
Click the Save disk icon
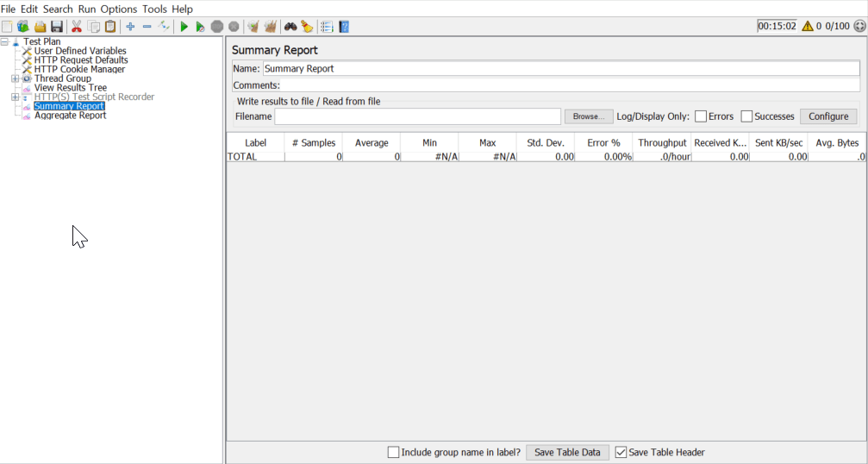(57, 27)
